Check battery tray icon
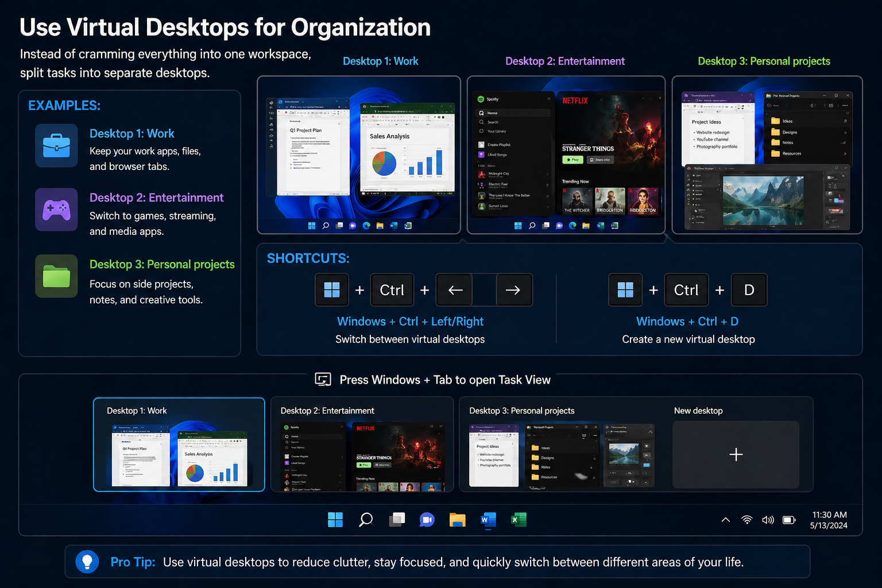 coord(789,520)
